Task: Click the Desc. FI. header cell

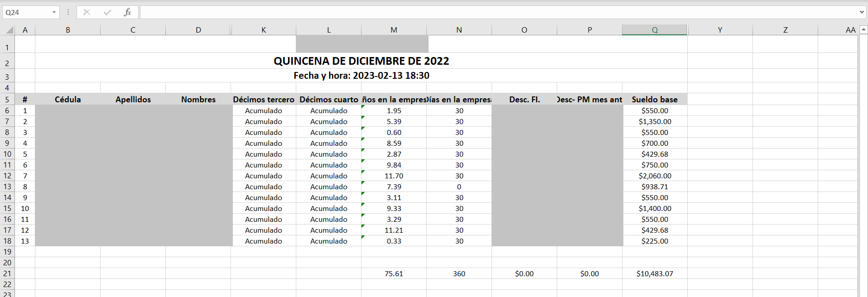Action: pyautogui.click(x=525, y=100)
